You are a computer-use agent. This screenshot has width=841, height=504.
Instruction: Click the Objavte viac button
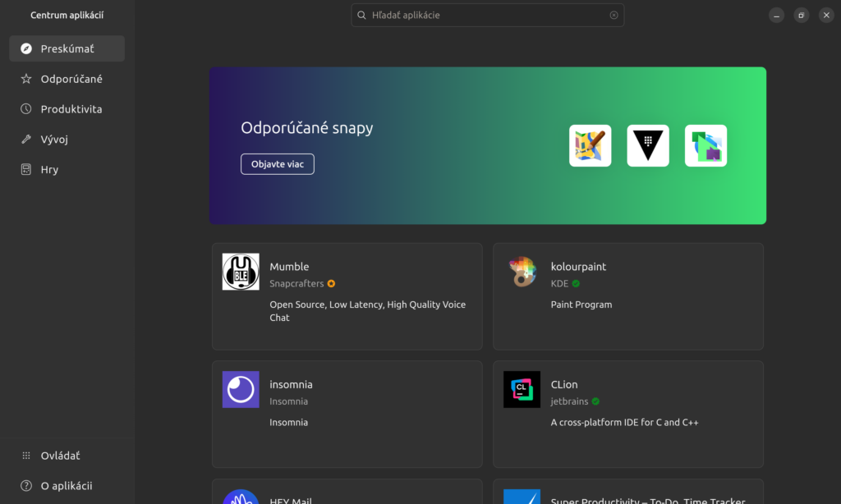[x=278, y=164]
